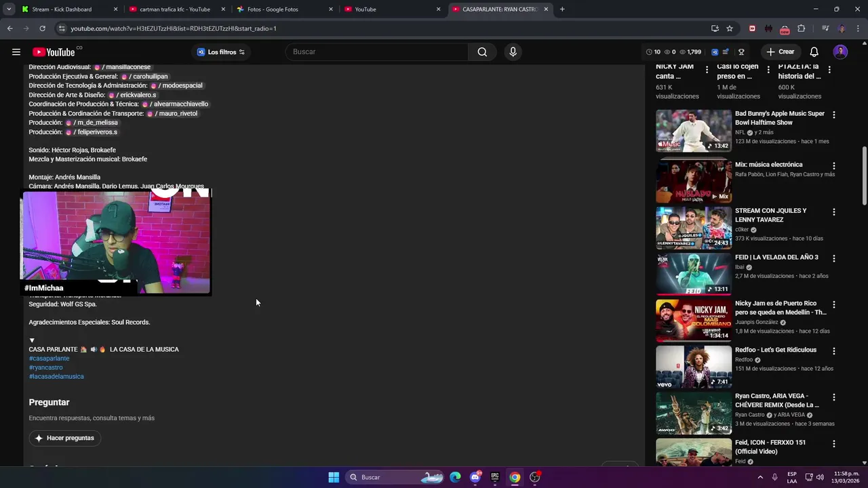Open options for FEID LA VELADA video

pos(834,259)
